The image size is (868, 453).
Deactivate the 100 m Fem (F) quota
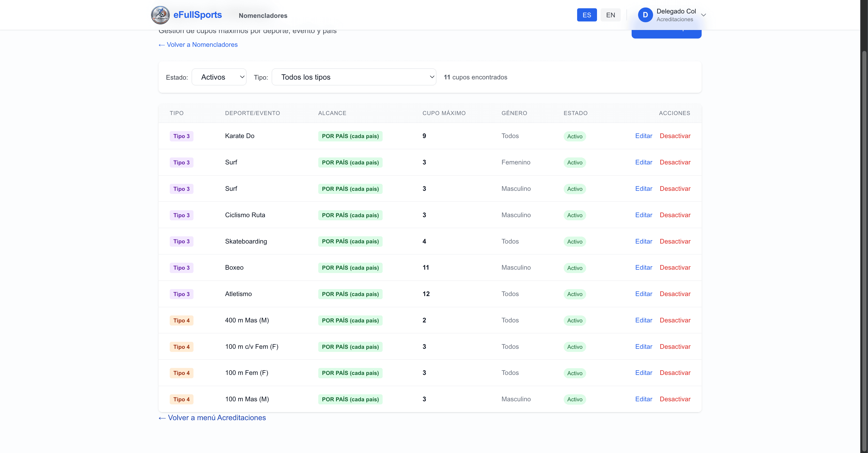tap(675, 373)
